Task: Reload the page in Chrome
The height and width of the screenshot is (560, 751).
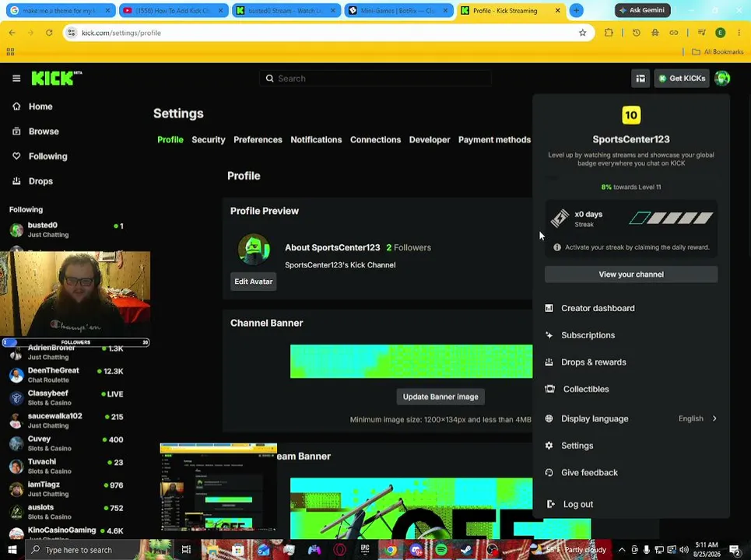Action: [x=49, y=33]
